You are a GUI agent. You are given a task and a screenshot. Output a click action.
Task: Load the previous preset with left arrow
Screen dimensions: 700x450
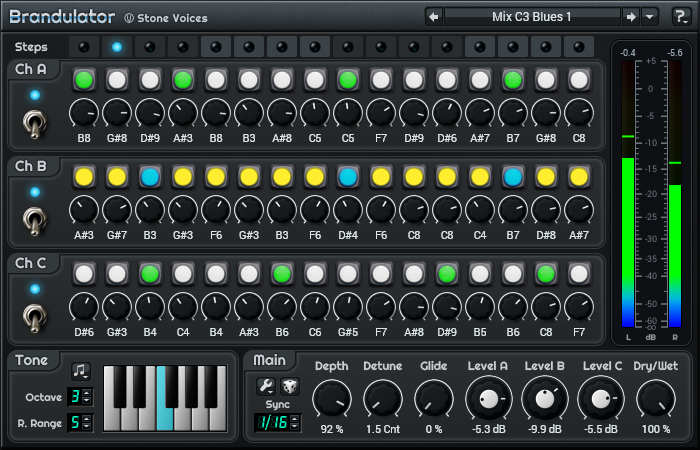[433, 17]
